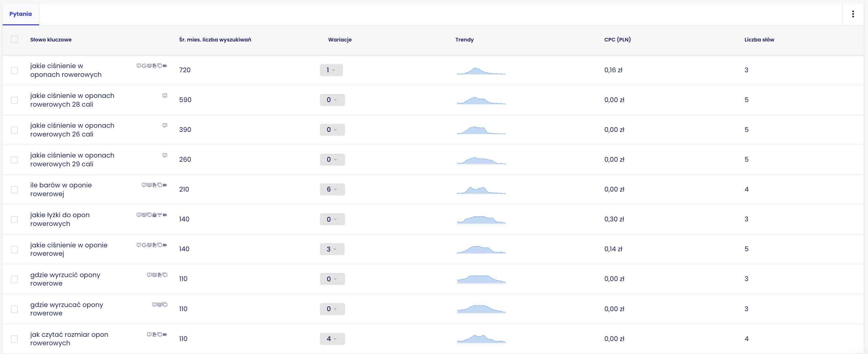868x354 pixels.
Task: Click the video icon for 'ile barów w oponie rowerowej'
Action: tap(165, 185)
